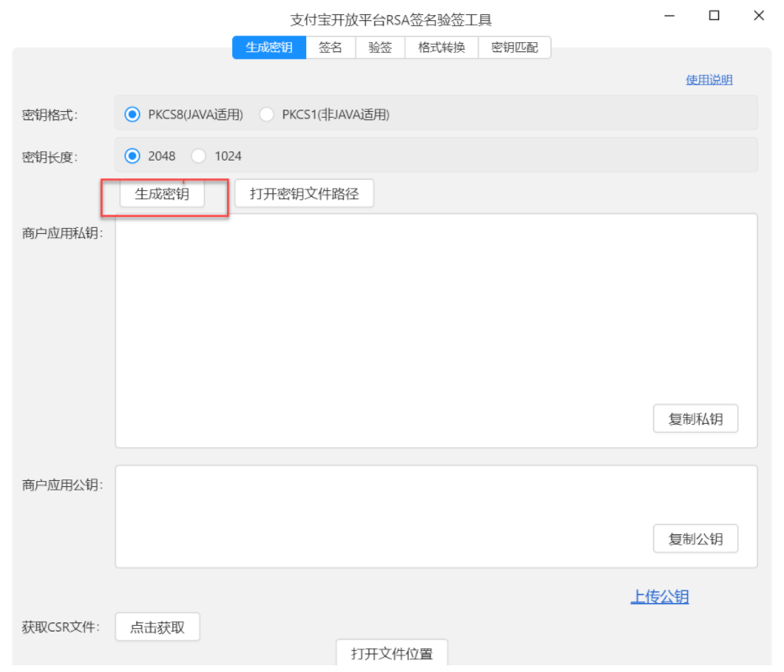The width and height of the screenshot is (784, 672).
Task: Select the 密钥匹配 tab
Action: coord(515,47)
